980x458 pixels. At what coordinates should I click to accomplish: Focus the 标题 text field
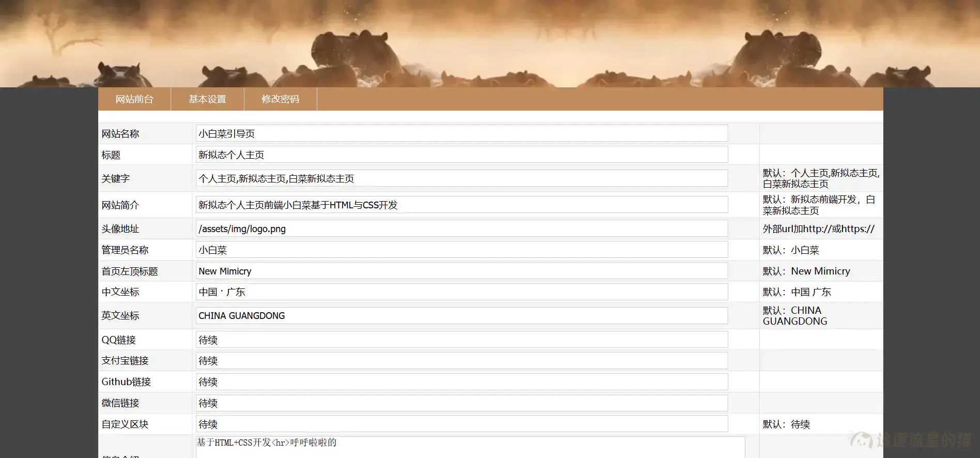click(462, 155)
